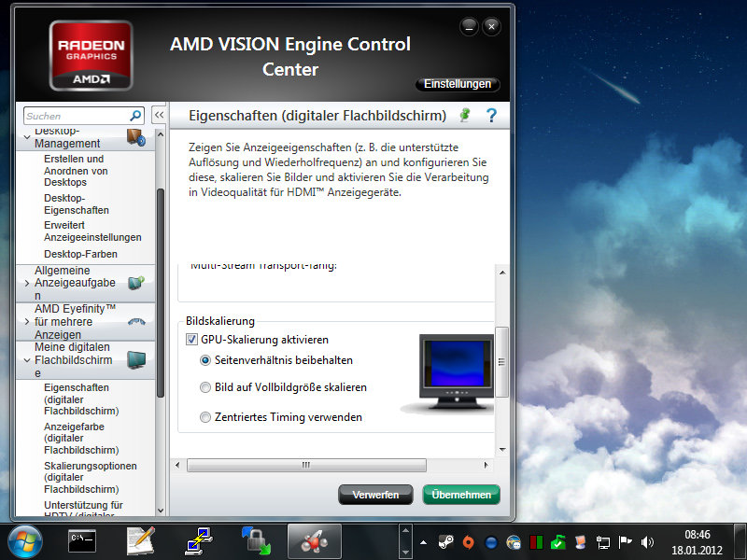Show hidden taskbar icons via the arrow
This screenshot has height=560, width=747.
coord(423,541)
